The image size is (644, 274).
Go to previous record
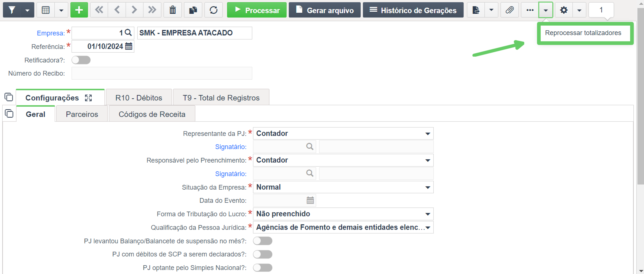coord(117,10)
